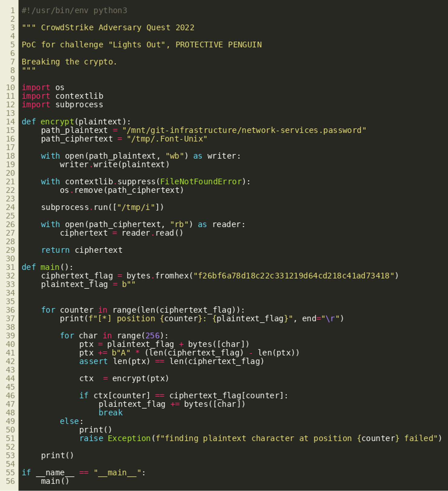The image size is (448, 491).
Task: Click the network-services.password path string
Action: [x=244, y=130]
